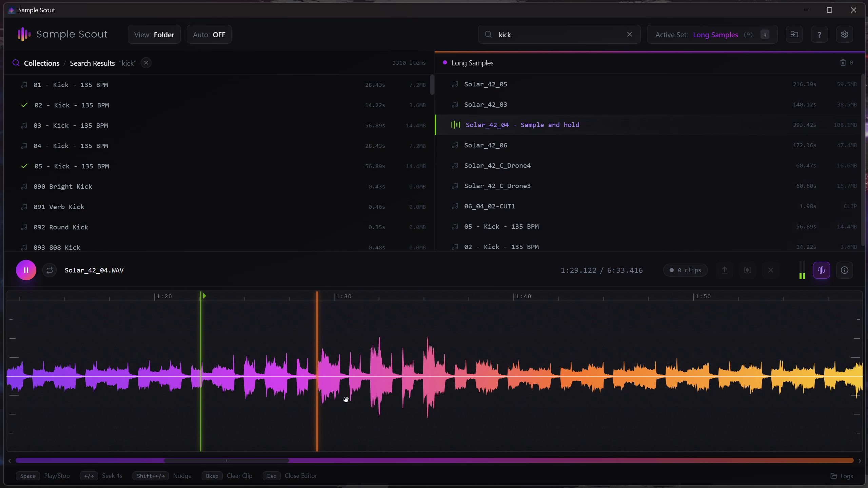This screenshot has height=488, width=868.
Task: Click the trash icon in Long Samples
Action: pyautogui.click(x=843, y=63)
